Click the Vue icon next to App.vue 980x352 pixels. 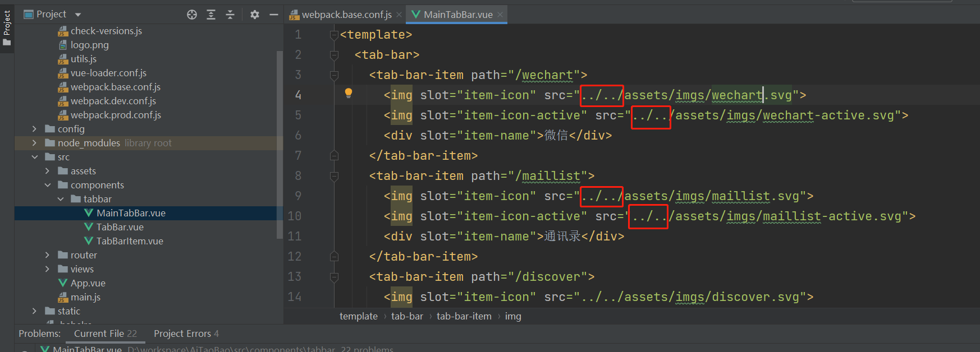pos(63,283)
